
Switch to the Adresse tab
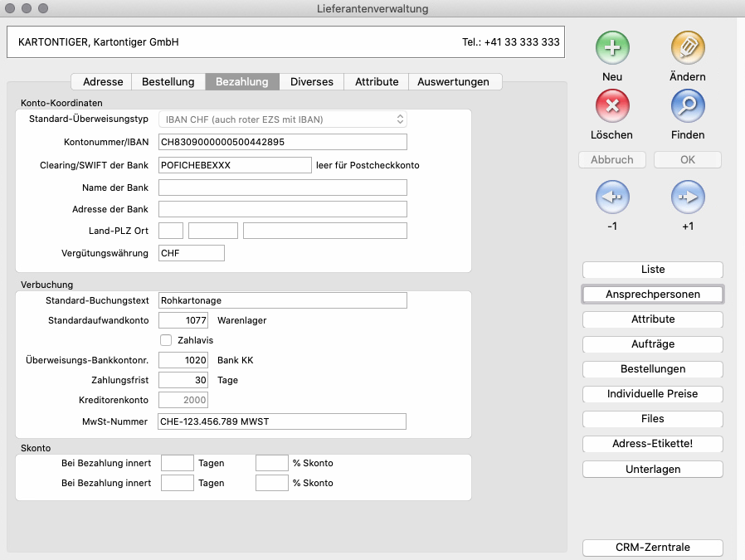[x=103, y=81]
